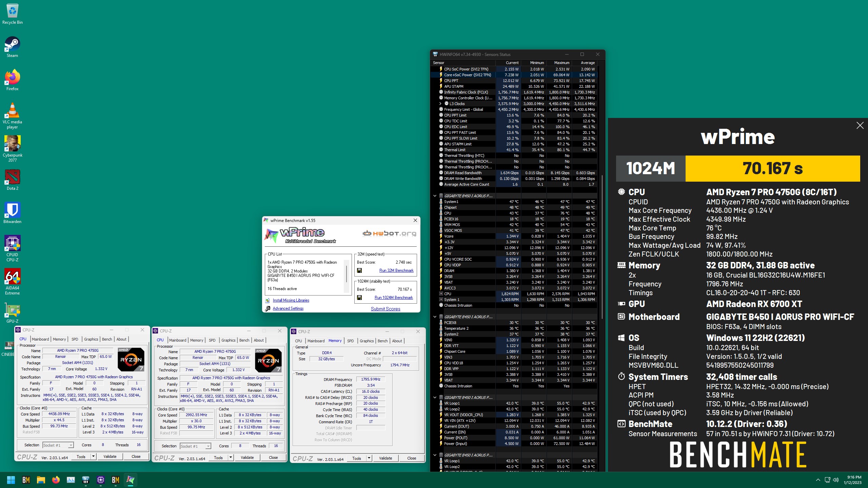Viewport: 868px width, 488px height.
Task: Open the Submit Scores link in wPrime
Action: [x=386, y=309]
